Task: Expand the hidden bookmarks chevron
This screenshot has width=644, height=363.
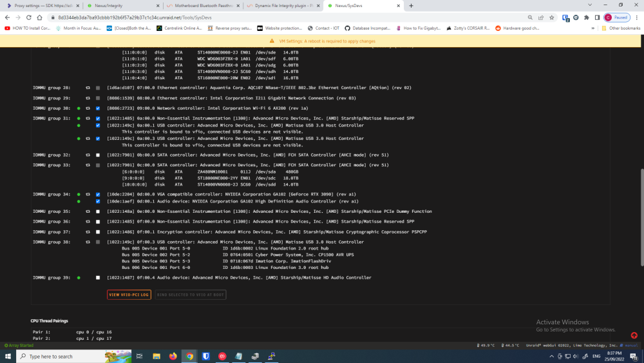Action: (x=592, y=28)
